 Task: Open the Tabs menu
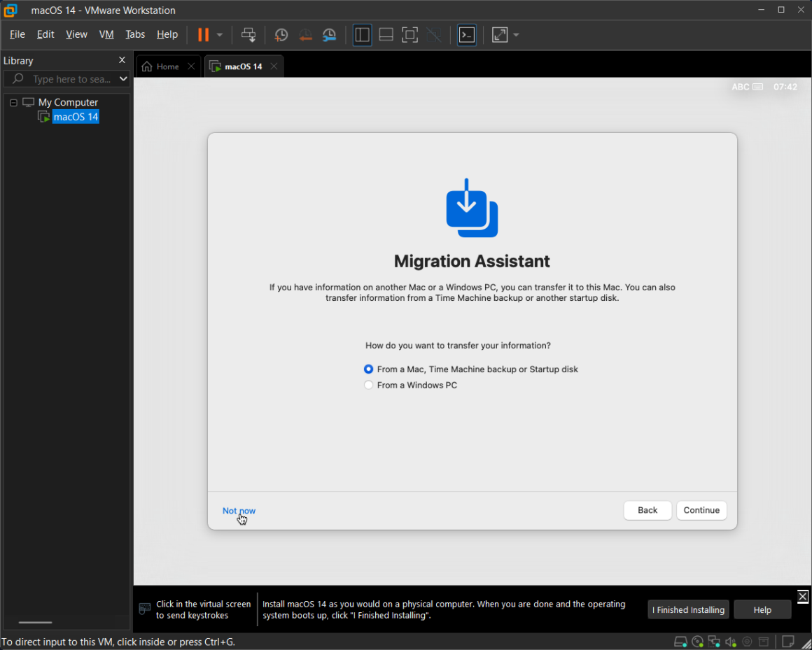[x=135, y=34]
